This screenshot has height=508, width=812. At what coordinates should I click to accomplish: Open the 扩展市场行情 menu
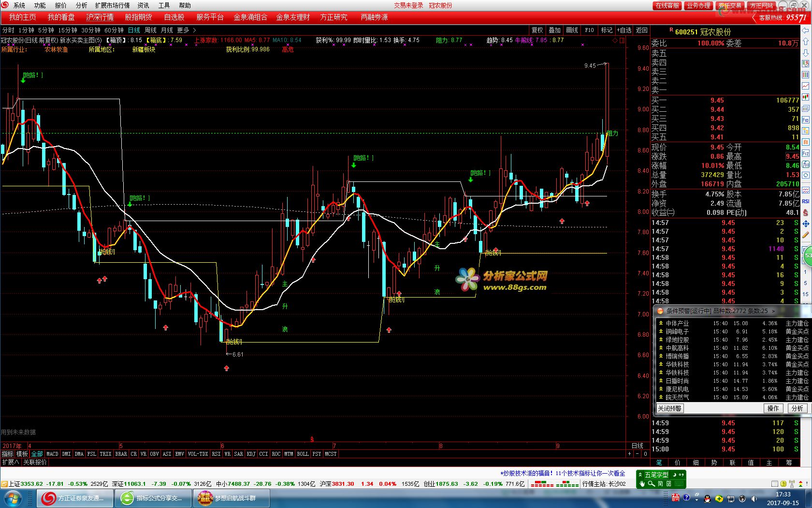113,5
